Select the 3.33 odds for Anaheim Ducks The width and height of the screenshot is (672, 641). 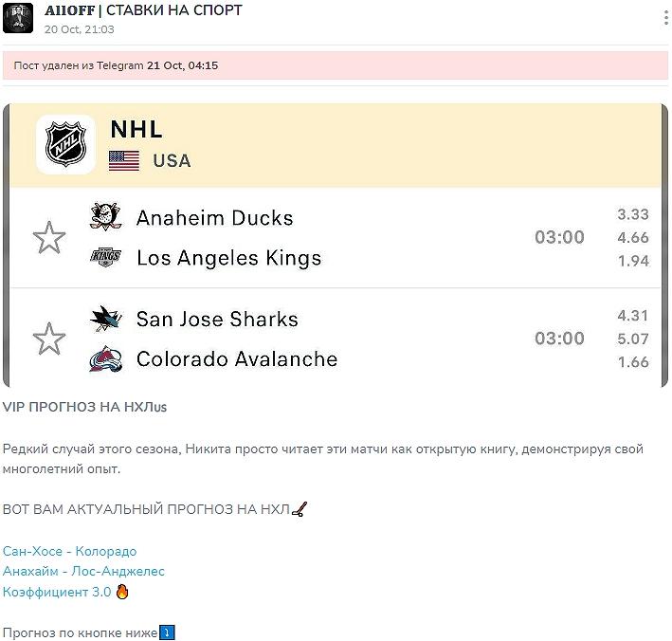(632, 215)
